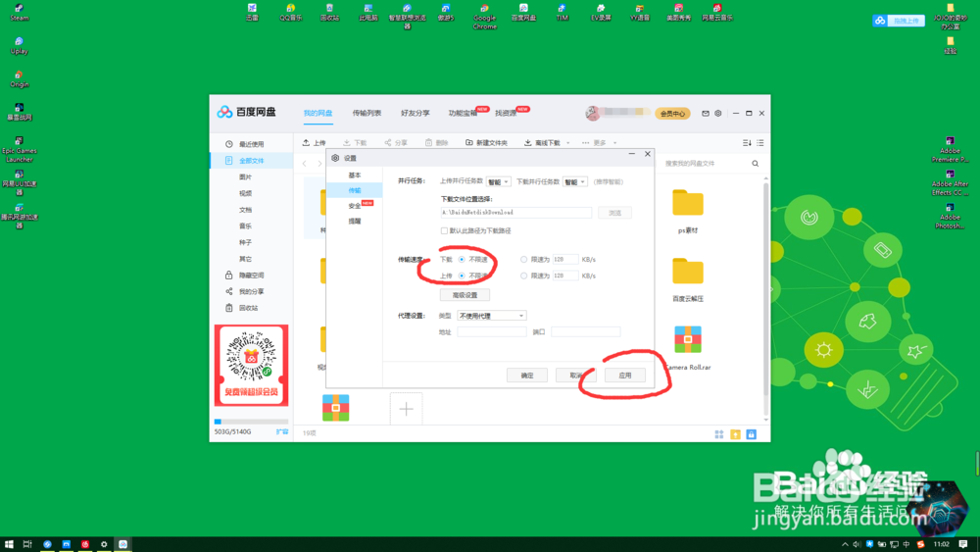Click the user avatar in Baidu Netdisk header

[x=593, y=113]
